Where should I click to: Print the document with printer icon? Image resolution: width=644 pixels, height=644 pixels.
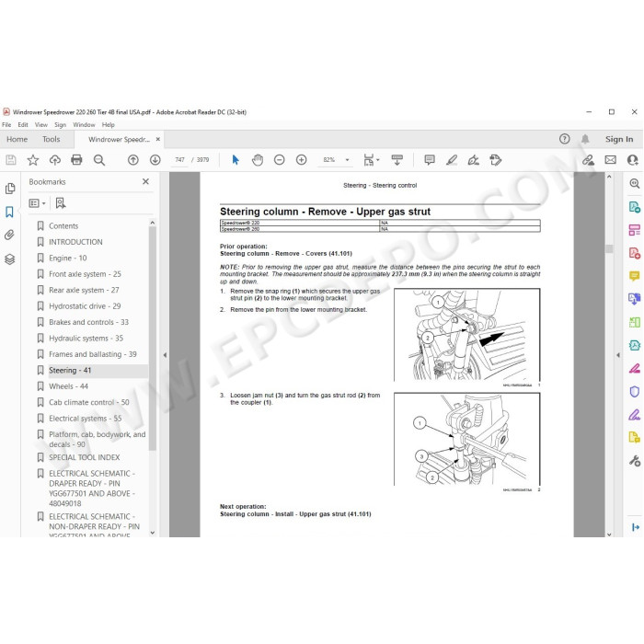[x=76, y=160]
